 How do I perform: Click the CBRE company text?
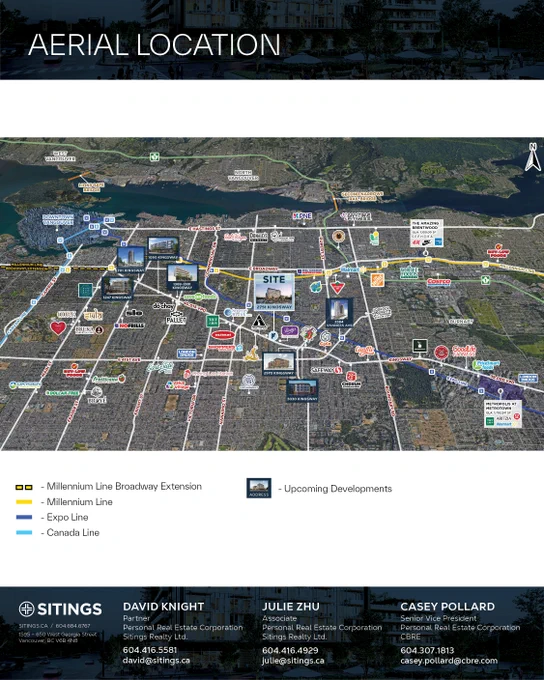pos(410,636)
